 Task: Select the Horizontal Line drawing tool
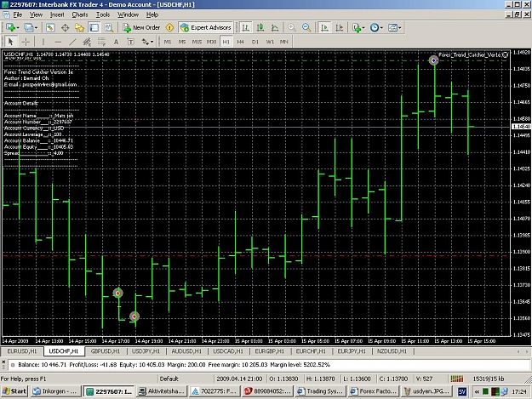pos(58,42)
